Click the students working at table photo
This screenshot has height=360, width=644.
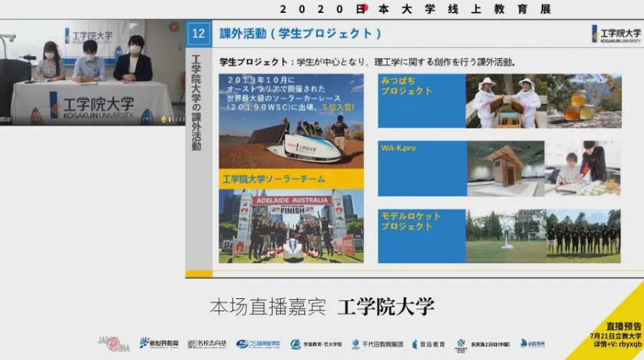tap(583, 169)
